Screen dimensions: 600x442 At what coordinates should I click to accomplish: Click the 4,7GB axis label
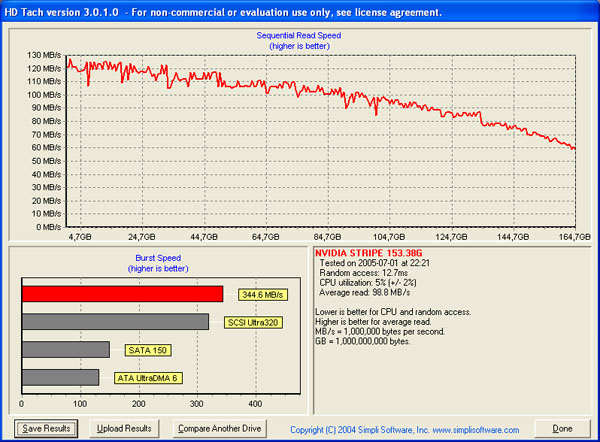[80, 237]
